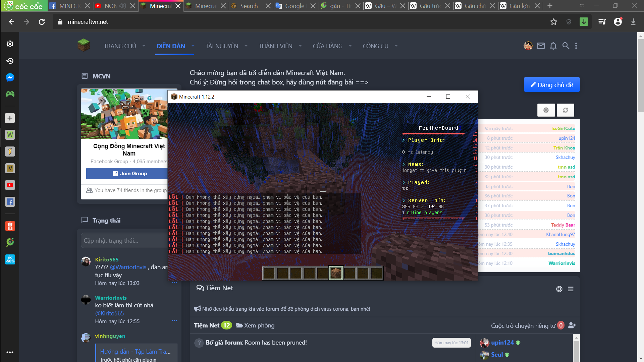The height and width of the screenshot is (362, 644).
Task: Open Messenger in the browser sidebar
Action: 10,77
